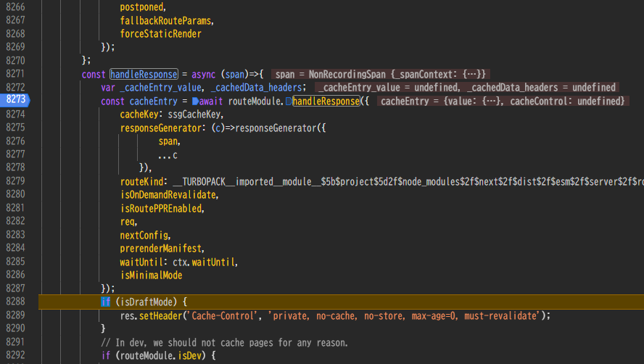This screenshot has height=364, width=644.
Task: Click 'routeModule' on line 8273
Action: [255, 101]
